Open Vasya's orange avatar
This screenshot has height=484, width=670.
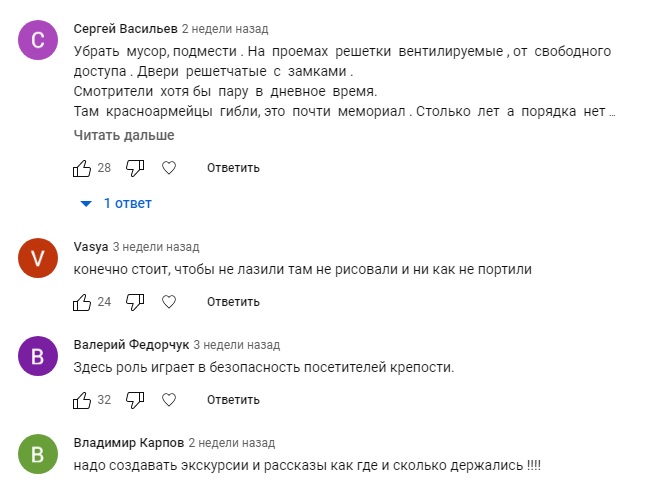tap(38, 259)
